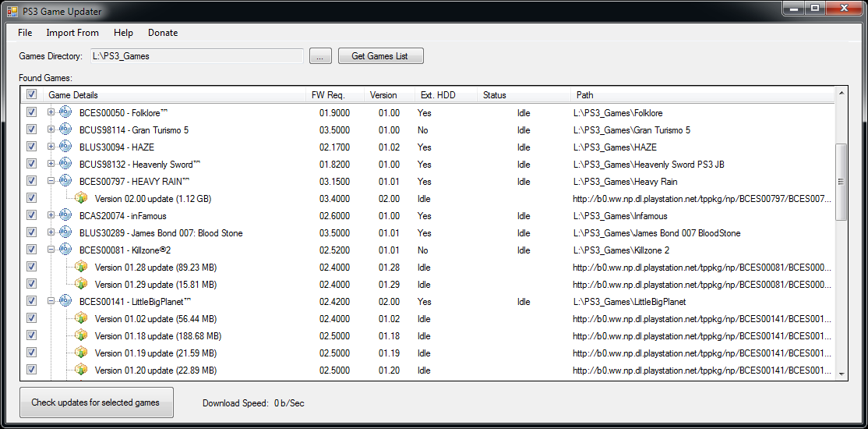Collapse the HEAVY RAIN tree node

51,182
